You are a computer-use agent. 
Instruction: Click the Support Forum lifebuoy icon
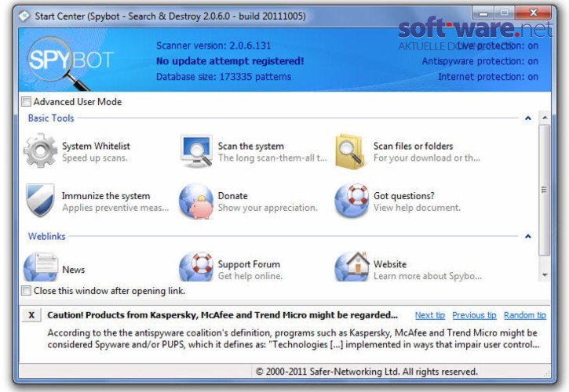(196, 267)
